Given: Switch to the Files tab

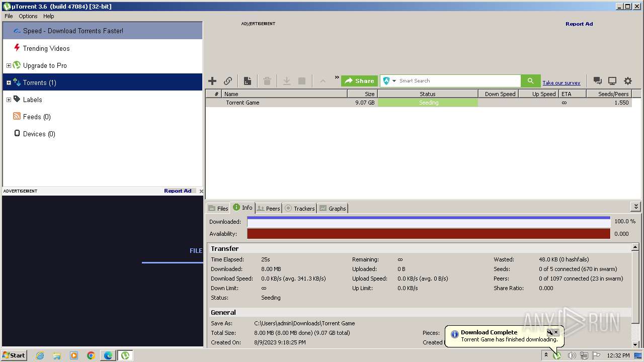Looking at the screenshot, I should pyautogui.click(x=218, y=208).
